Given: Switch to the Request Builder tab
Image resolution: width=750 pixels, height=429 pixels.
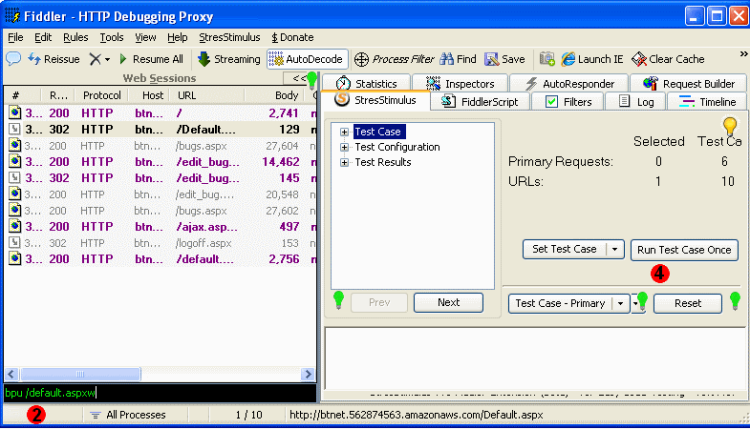Looking at the screenshot, I should 688,83.
